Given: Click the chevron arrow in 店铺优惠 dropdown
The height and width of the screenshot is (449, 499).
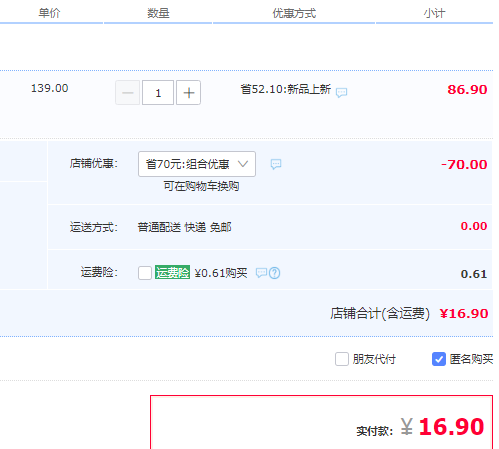Looking at the screenshot, I should click(x=243, y=164).
